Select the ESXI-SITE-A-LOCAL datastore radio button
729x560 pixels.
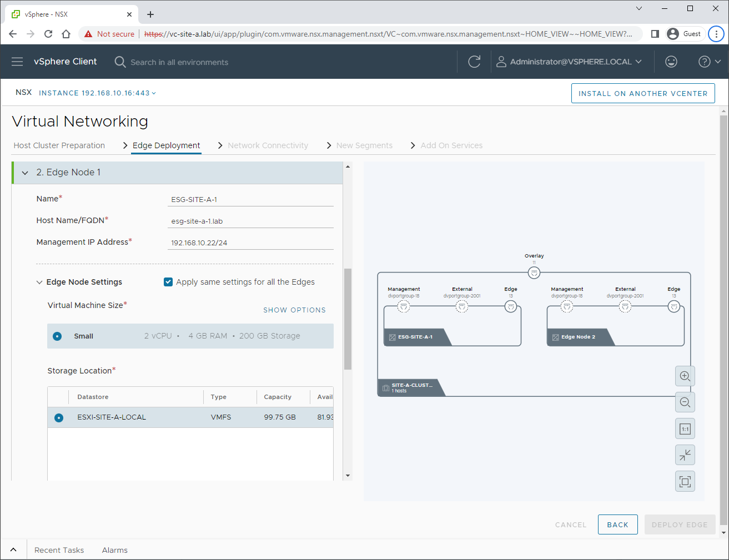coord(59,417)
